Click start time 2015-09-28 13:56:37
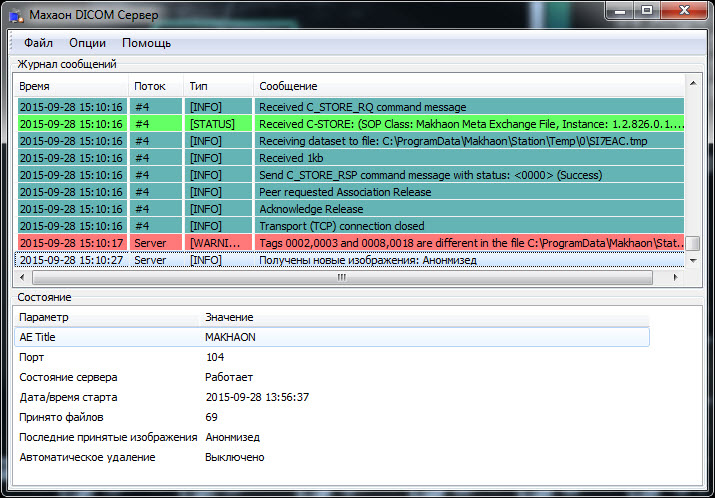 (x=257, y=397)
